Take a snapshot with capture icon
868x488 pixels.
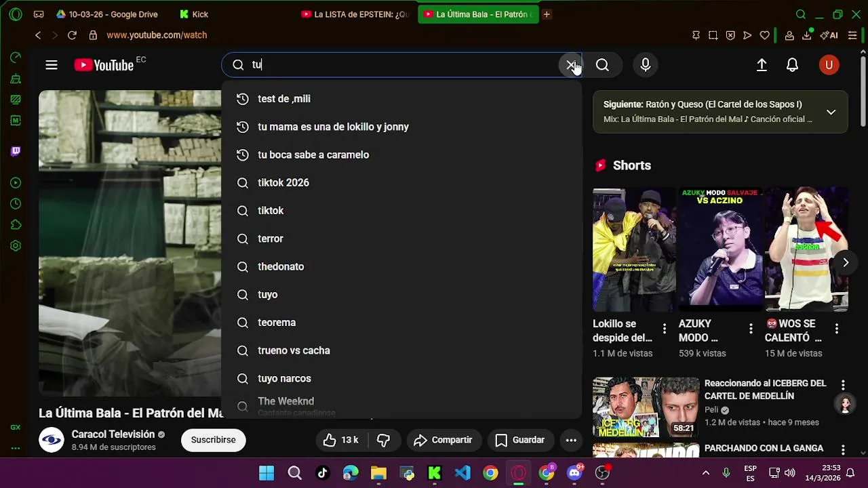[x=713, y=35]
